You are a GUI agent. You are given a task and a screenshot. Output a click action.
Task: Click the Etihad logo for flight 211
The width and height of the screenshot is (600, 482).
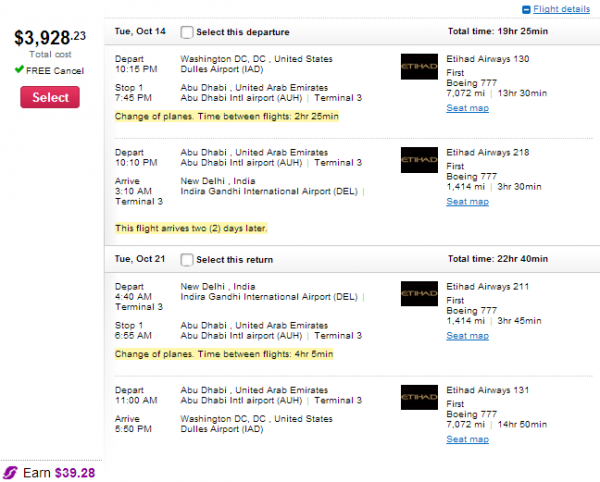click(419, 293)
